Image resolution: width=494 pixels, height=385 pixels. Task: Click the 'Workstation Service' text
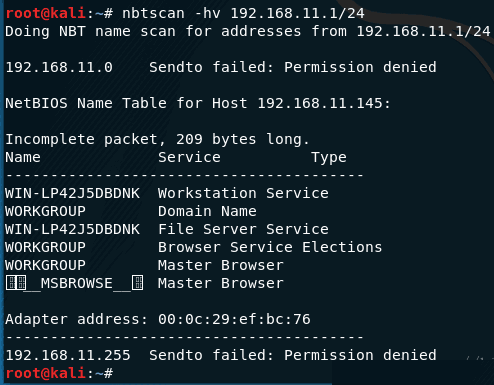[243, 193]
